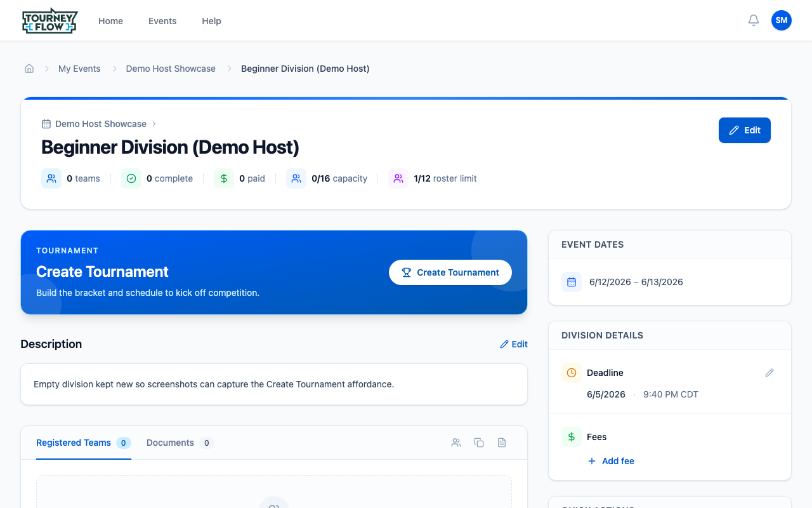Click the document icon in teams toolbar
The width and height of the screenshot is (812, 508).
[502, 443]
